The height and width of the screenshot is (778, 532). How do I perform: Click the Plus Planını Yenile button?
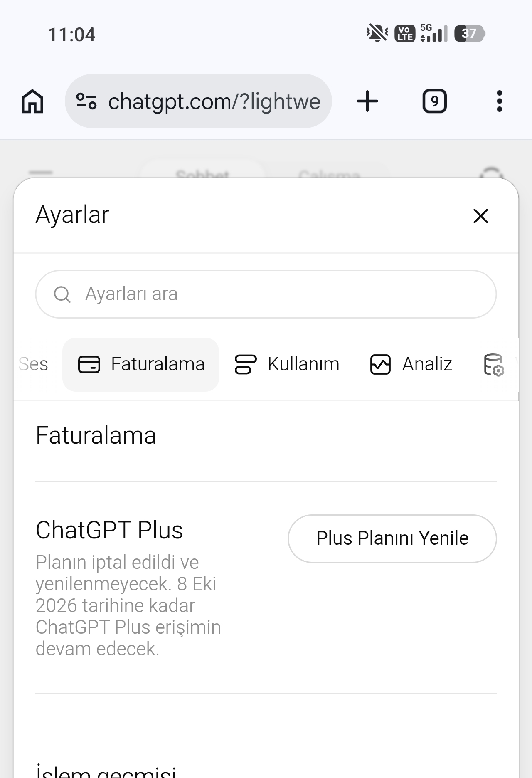click(392, 538)
